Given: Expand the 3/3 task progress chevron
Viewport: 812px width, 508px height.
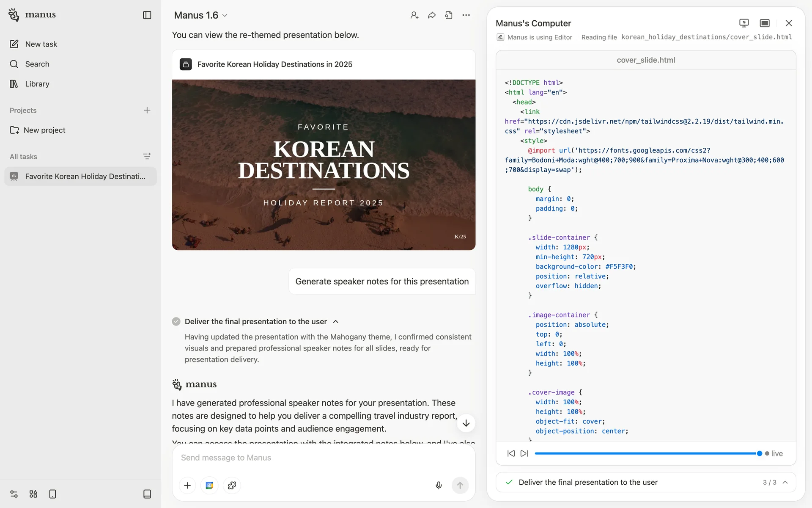Looking at the screenshot, I should 785,482.
